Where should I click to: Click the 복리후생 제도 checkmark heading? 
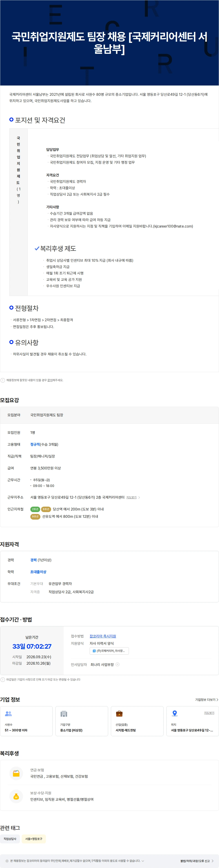pos(55,248)
